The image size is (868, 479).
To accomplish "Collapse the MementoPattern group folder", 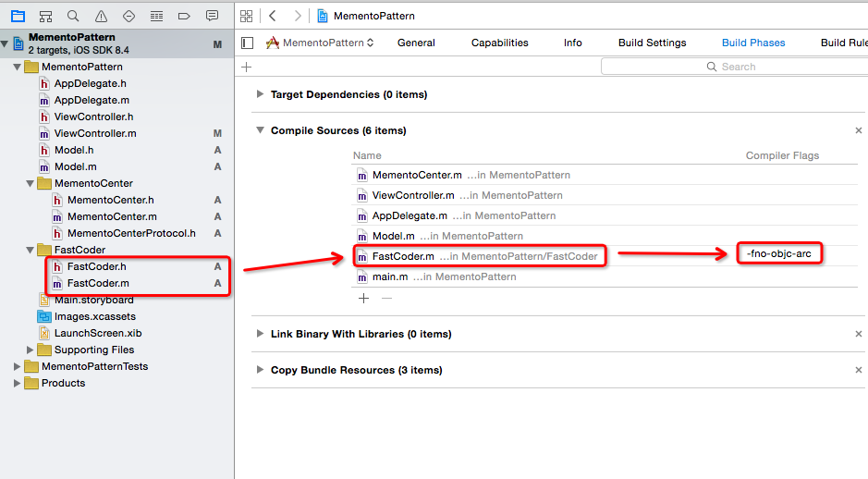I will [x=18, y=67].
